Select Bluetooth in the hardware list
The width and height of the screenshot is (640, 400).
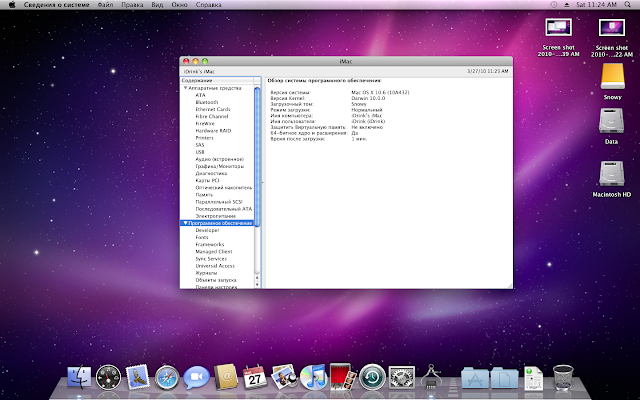click(207, 102)
